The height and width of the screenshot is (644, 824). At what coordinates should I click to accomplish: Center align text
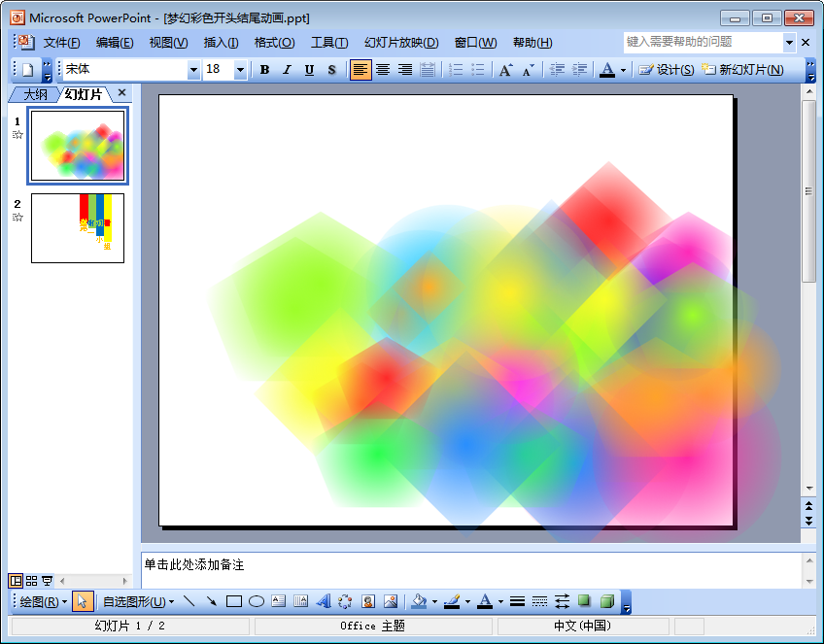click(383, 69)
